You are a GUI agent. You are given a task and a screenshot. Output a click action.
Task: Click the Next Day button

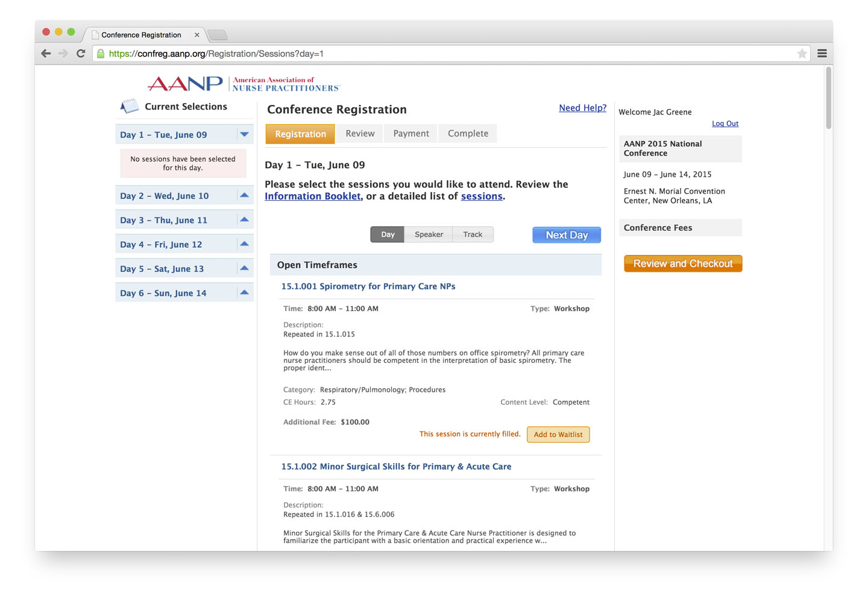pyautogui.click(x=567, y=235)
